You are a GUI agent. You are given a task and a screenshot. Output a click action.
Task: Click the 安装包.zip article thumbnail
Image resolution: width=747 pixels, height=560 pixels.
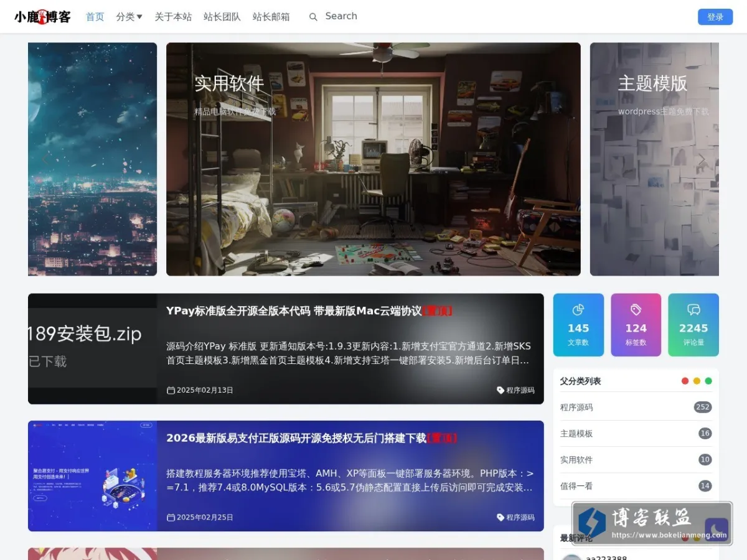(92, 349)
